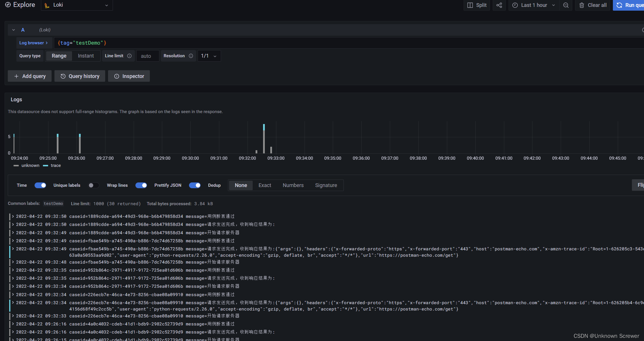
Task: Open Query history
Action: [80, 76]
